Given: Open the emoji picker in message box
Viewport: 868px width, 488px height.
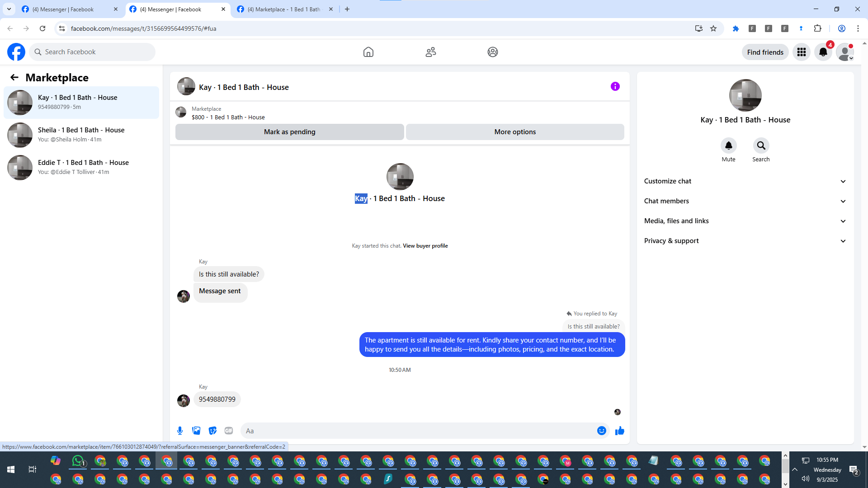Looking at the screenshot, I should (602, 431).
